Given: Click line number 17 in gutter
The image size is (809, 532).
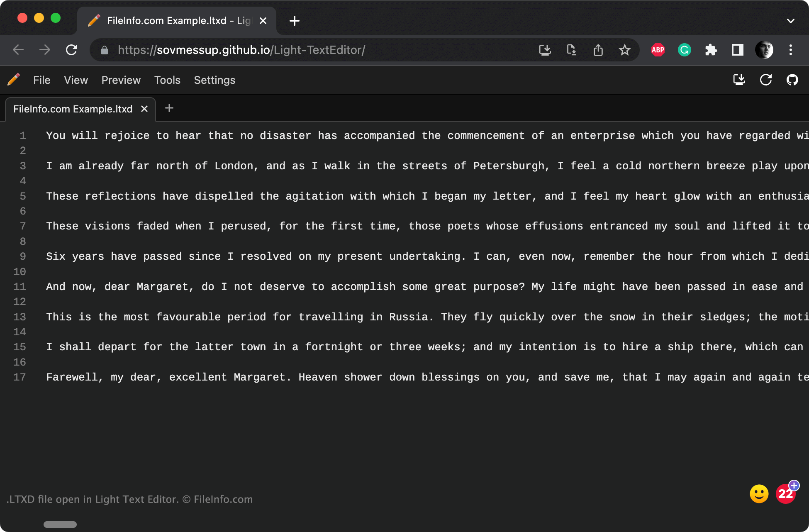Looking at the screenshot, I should click(x=19, y=377).
